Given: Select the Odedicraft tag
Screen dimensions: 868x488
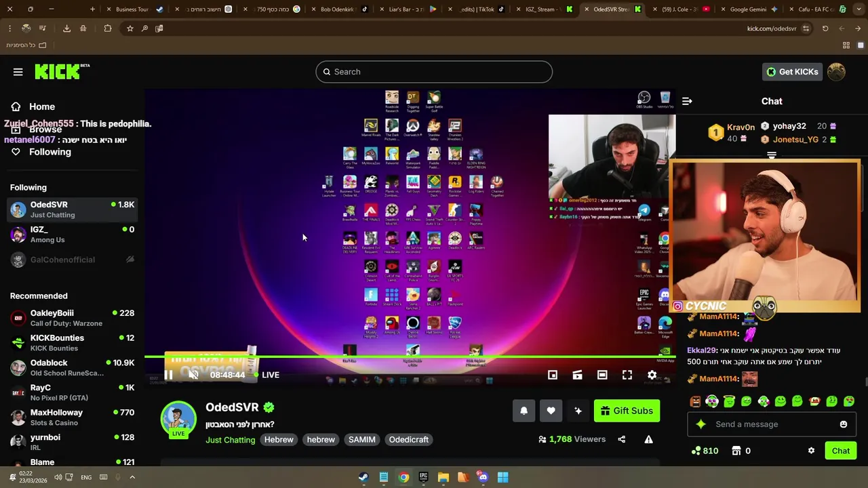Looking at the screenshot, I should tap(409, 440).
